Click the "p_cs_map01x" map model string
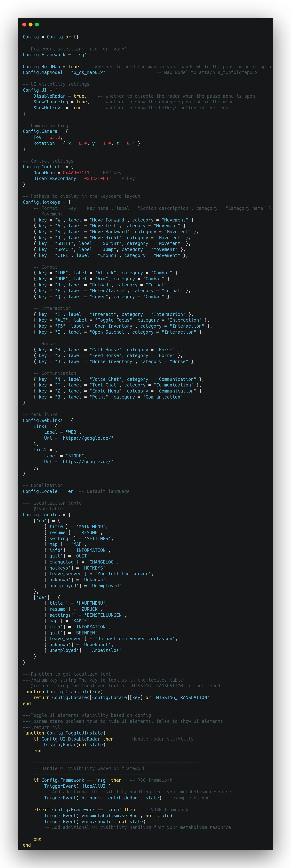 (x=88, y=73)
